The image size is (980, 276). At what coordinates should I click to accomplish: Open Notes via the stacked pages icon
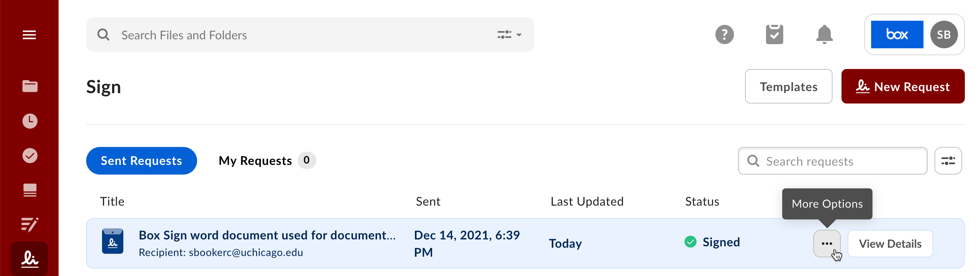tap(29, 190)
